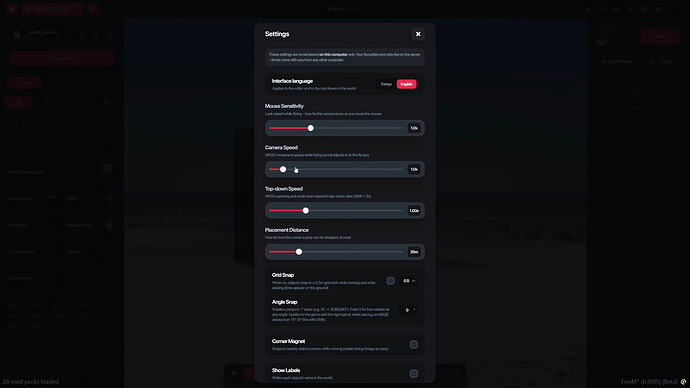Switch interface language to Türkçe
The width and height of the screenshot is (690, 388).
386,84
